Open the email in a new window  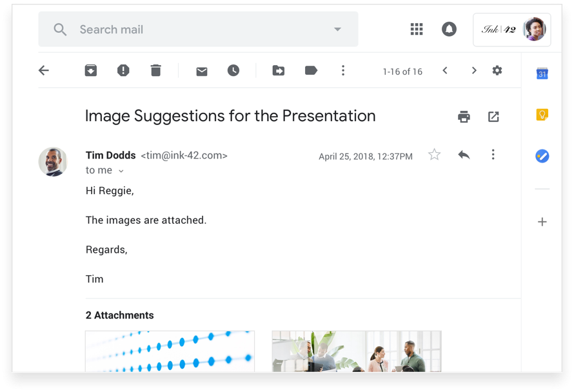click(x=493, y=117)
